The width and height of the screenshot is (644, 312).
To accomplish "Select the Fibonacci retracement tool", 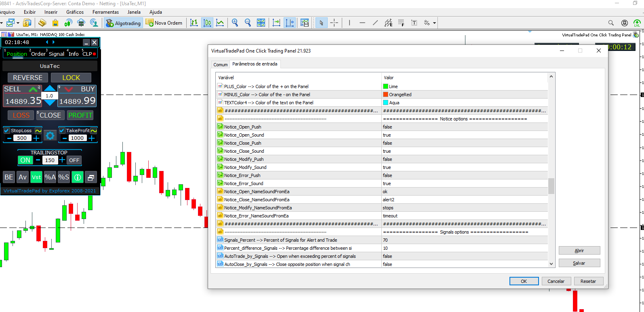I will [401, 23].
